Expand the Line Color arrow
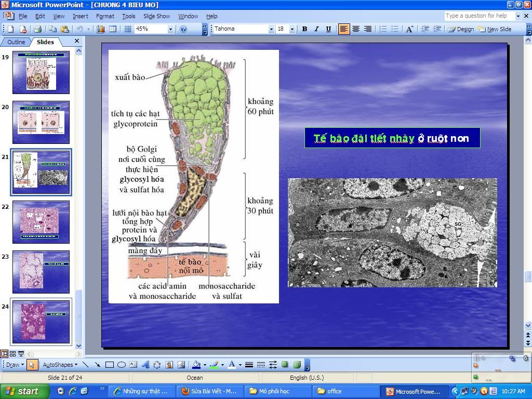The width and height of the screenshot is (532, 399). point(222,365)
